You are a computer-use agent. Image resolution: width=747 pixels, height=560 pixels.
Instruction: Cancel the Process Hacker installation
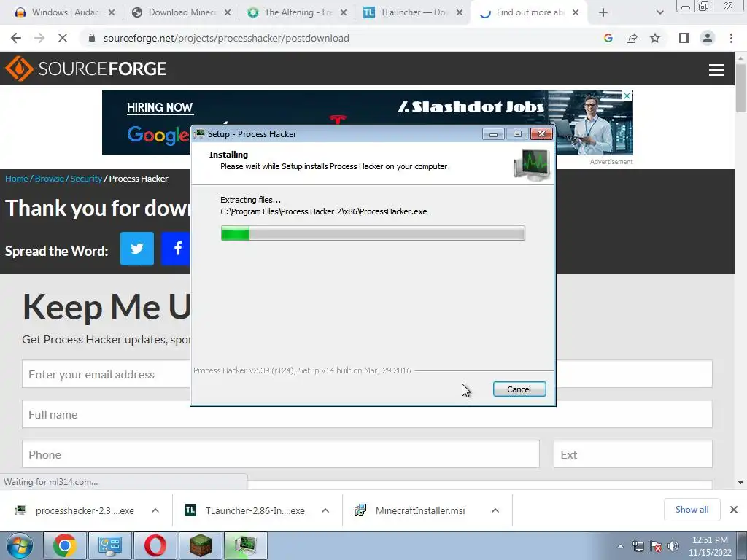[x=519, y=389]
